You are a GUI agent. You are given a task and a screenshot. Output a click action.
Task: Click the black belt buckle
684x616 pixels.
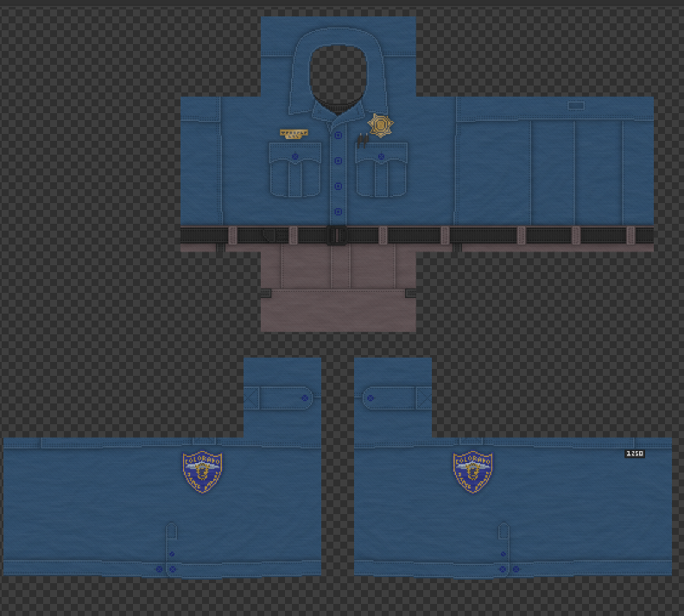(x=337, y=236)
